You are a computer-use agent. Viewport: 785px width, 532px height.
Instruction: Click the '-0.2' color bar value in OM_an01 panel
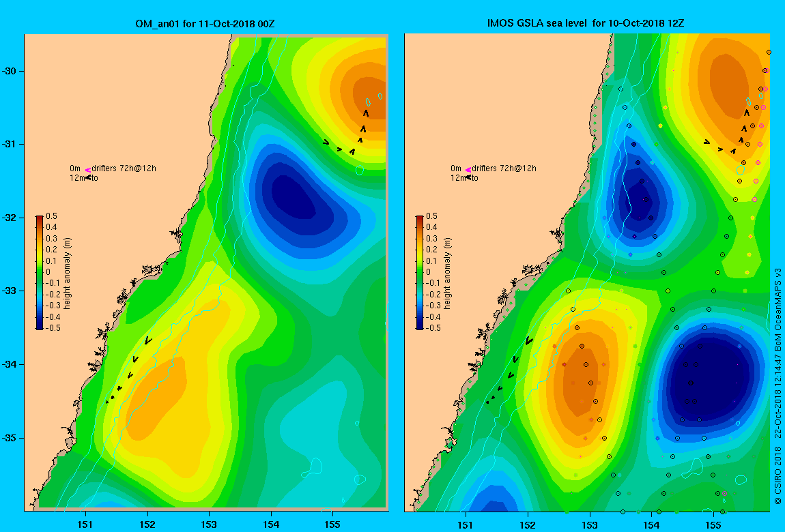[x=52, y=295]
